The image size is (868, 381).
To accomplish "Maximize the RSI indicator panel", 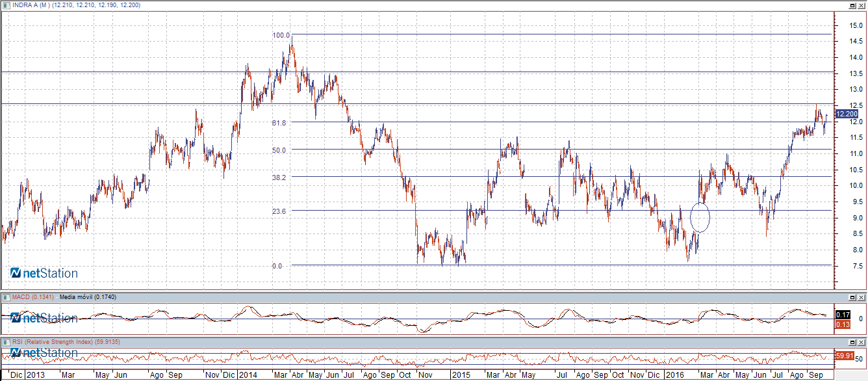I will pos(852,341).
